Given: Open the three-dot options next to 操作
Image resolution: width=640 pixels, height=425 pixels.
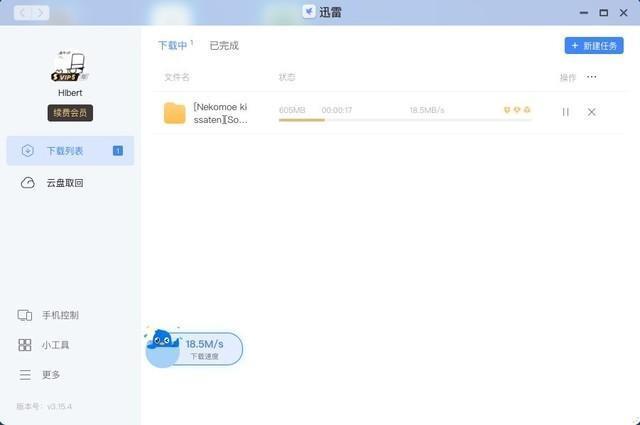Looking at the screenshot, I should click(x=591, y=76).
